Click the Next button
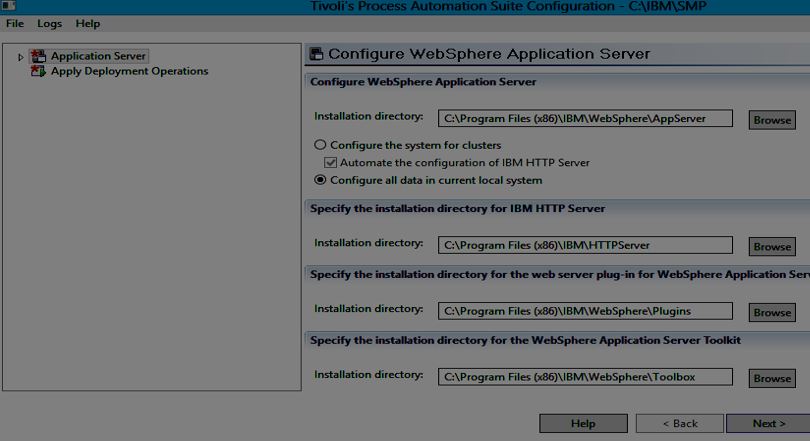The height and width of the screenshot is (441, 810). [x=768, y=423]
